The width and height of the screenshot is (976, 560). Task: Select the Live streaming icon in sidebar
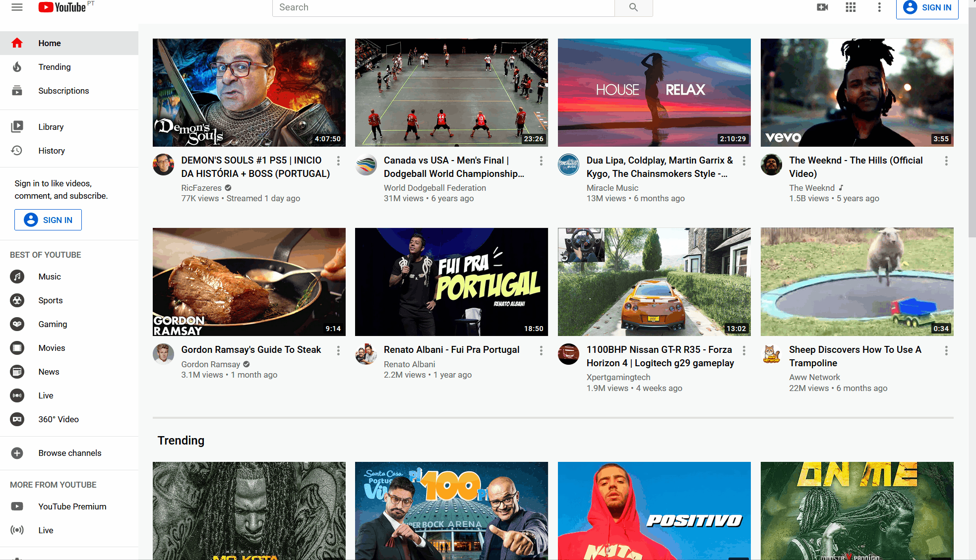coord(17,395)
